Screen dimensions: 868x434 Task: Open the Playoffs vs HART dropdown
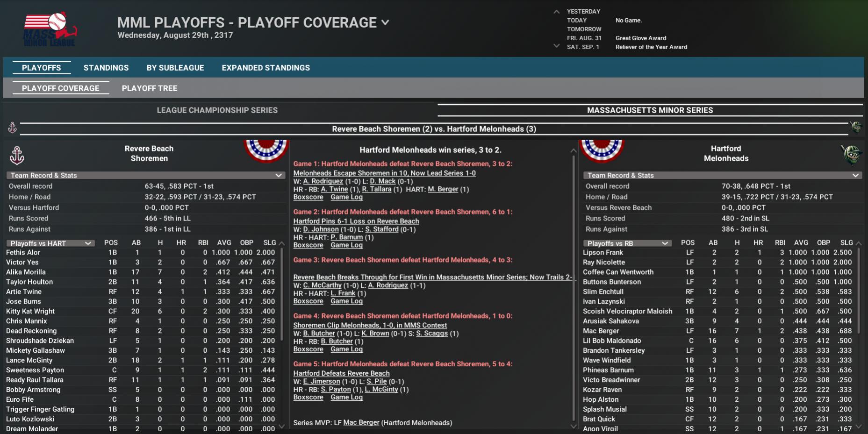pyautogui.click(x=88, y=243)
